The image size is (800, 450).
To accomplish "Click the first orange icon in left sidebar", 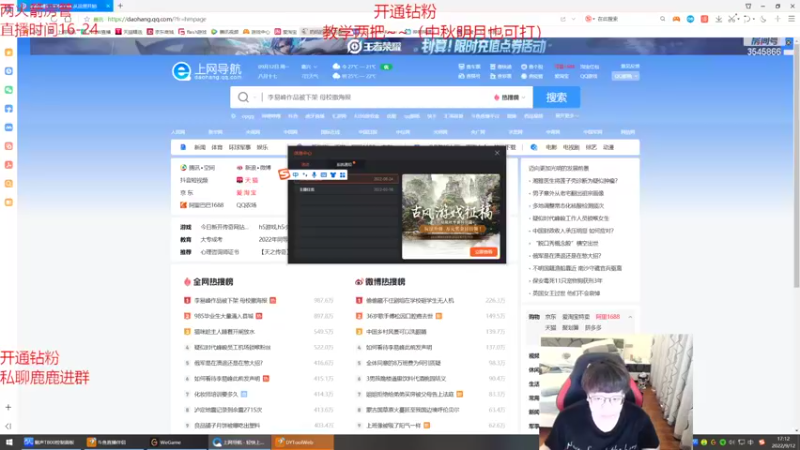I will pyautogui.click(x=9, y=53).
